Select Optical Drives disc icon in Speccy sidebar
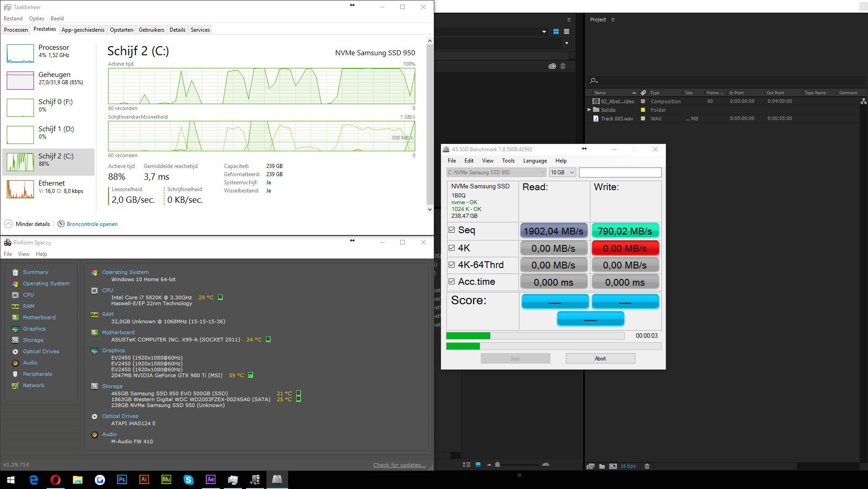Screen dimensions: 868x489 [x=15, y=351]
